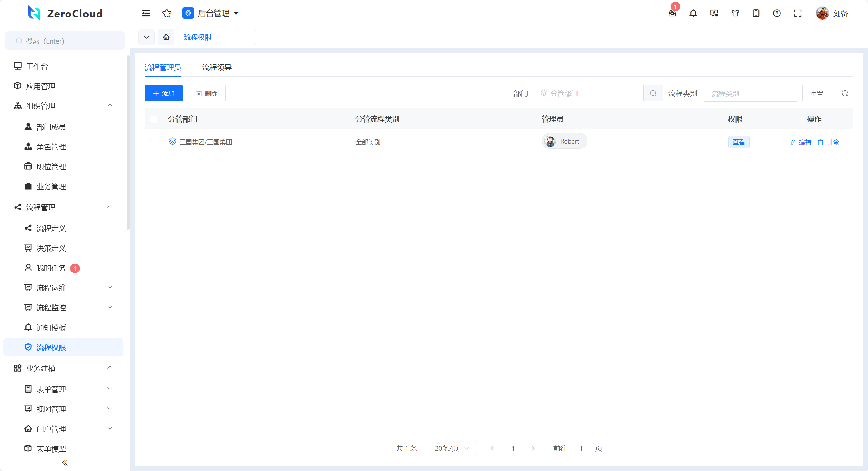Screen dimensions: 868x471
Task: Click the refresh icon beside 重置 button
Action: 845,93
